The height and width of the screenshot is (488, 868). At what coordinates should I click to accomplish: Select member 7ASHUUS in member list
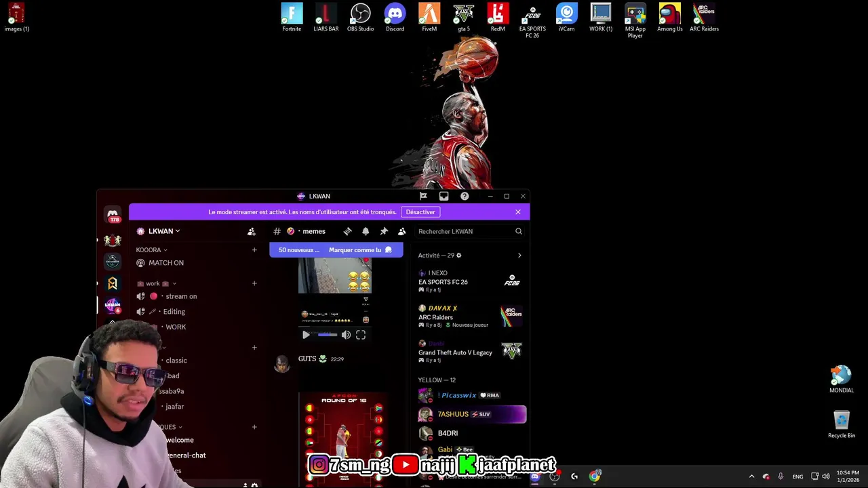pos(471,414)
